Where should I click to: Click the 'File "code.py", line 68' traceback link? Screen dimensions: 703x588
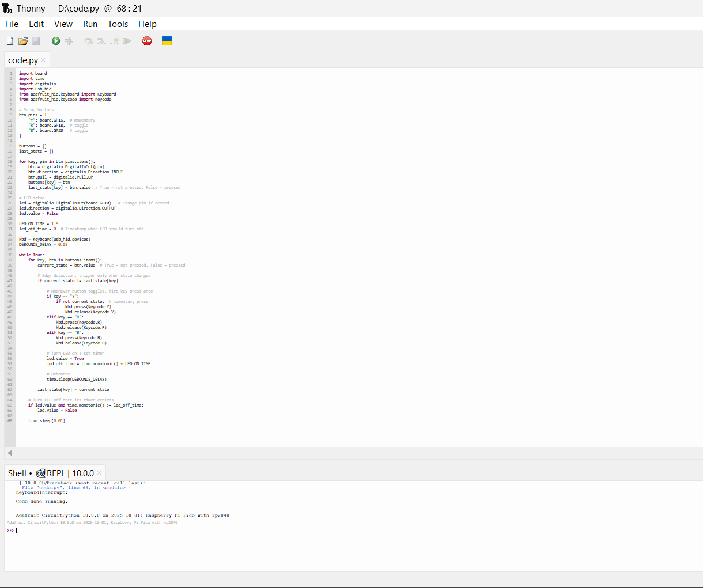(x=74, y=488)
